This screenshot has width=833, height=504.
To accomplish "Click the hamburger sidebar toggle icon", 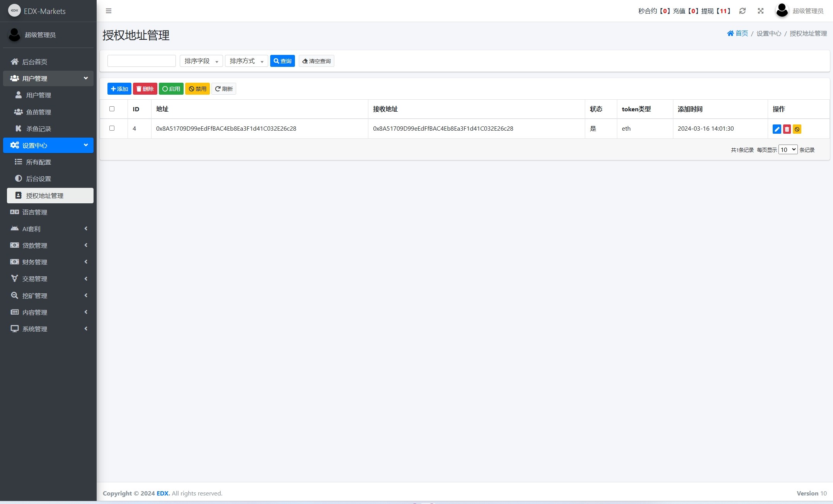I will click(x=109, y=11).
